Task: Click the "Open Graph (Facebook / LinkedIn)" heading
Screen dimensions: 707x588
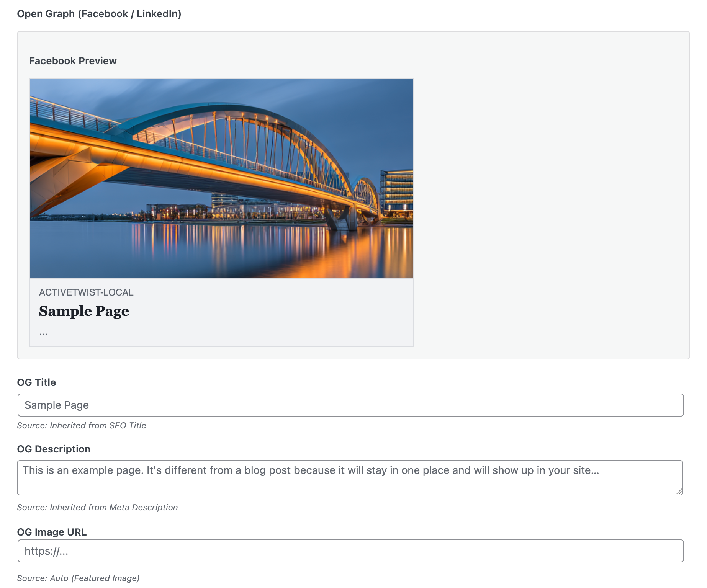Action: click(99, 14)
